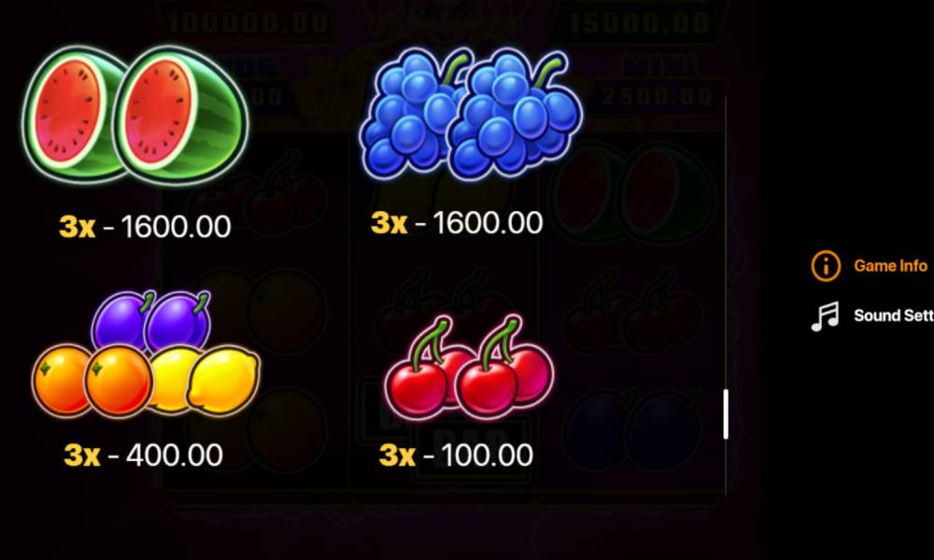Click the paytable vertical scrollbar handle

[x=726, y=414]
